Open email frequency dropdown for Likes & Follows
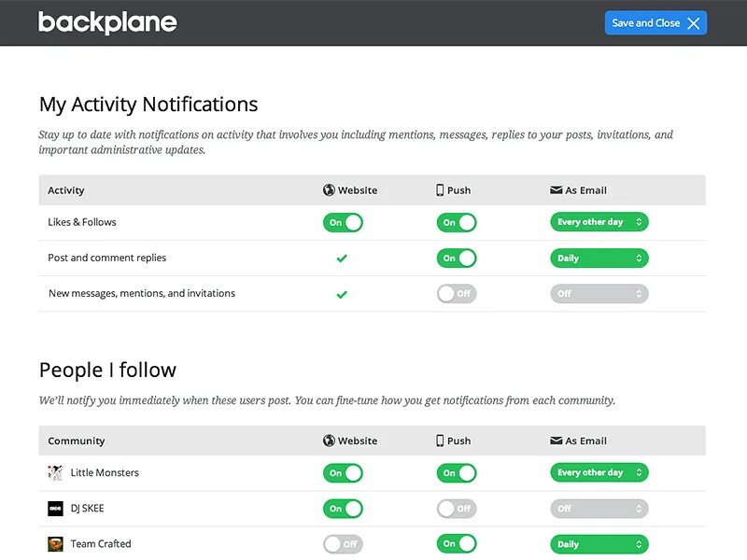This screenshot has height=560, width=747. point(599,223)
